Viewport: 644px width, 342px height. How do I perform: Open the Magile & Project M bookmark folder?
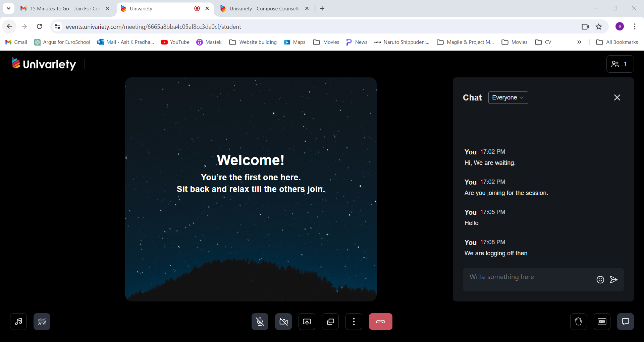click(x=466, y=42)
